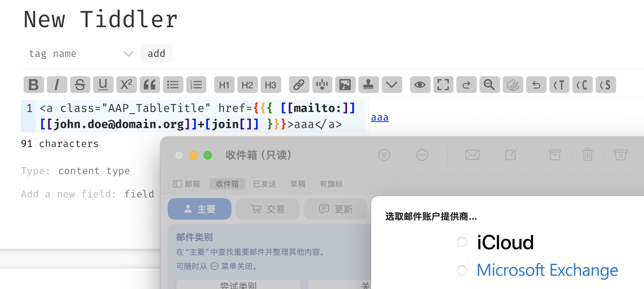
Task: Open the 交易 mail category tab
Action: (268, 209)
